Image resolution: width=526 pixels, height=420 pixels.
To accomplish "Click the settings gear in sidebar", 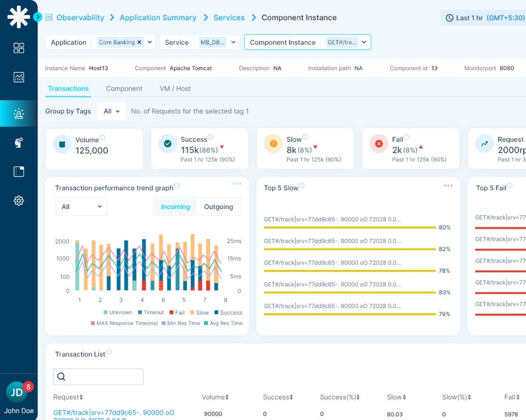I will tap(19, 201).
